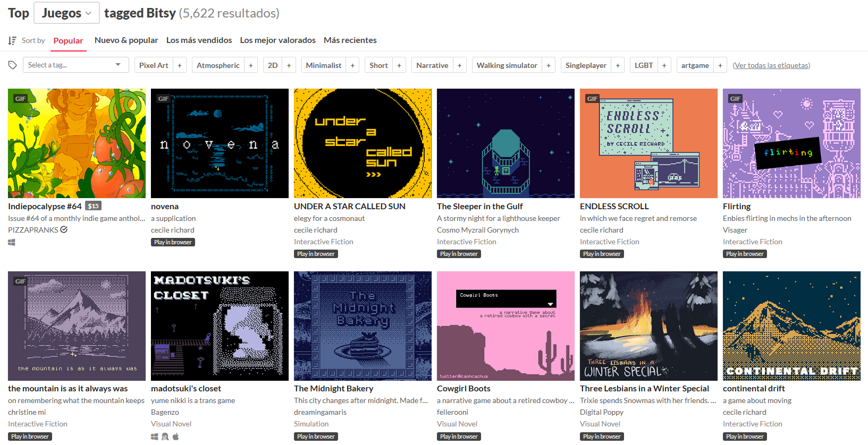
Task: Open the novena game title link
Action: tap(165, 206)
